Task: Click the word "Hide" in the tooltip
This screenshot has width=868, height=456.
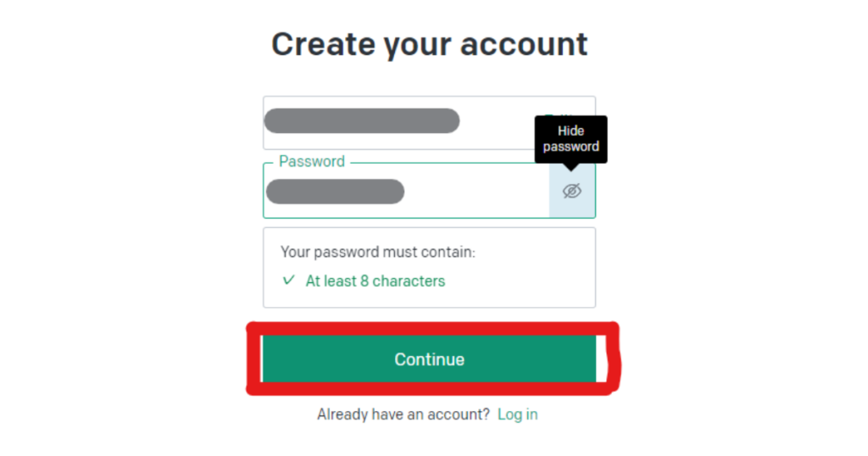Action: coord(570,131)
